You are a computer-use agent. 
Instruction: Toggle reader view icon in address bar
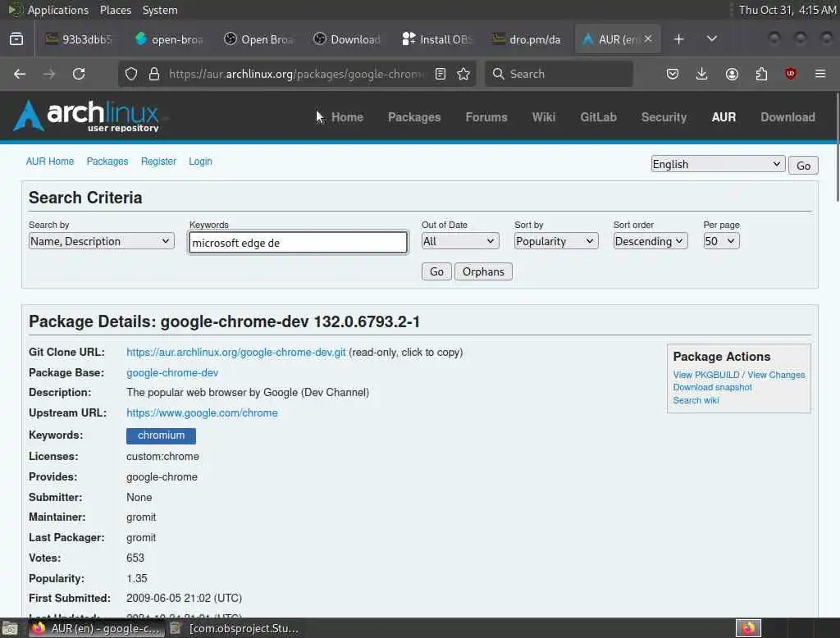click(x=441, y=74)
